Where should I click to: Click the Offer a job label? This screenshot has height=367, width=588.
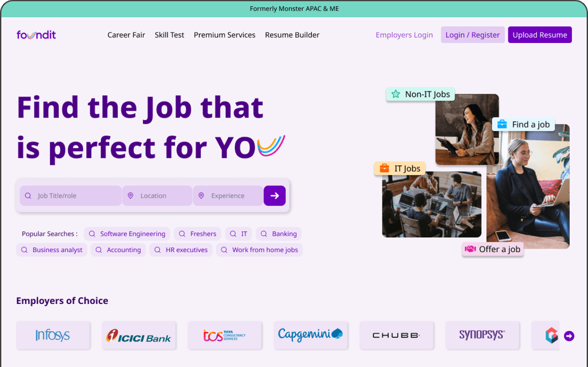click(493, 249)
